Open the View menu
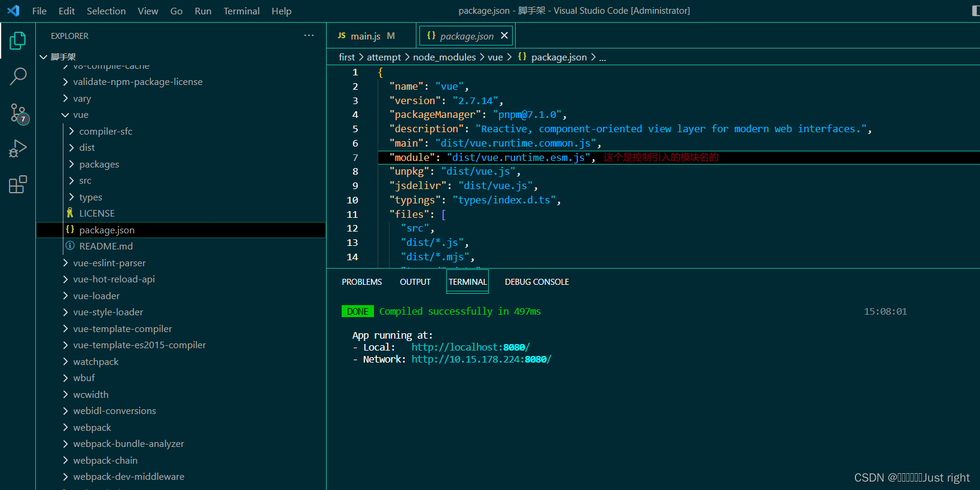Image resolution: width=980 pixels, height=490 pixels. point(148,11)
